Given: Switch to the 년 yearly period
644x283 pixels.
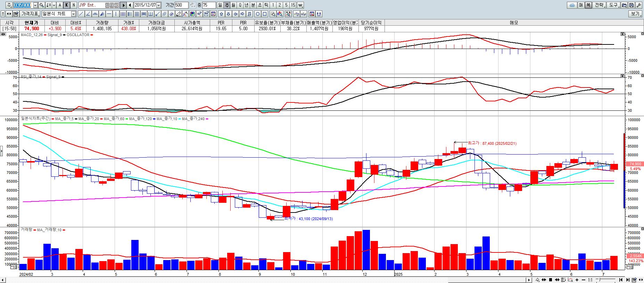Looking at the screenshot, I should pyautogui.click(x=246, y=5).
